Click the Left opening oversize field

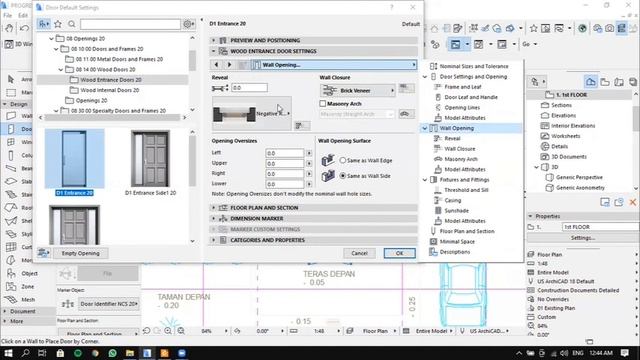pos(284,153)
